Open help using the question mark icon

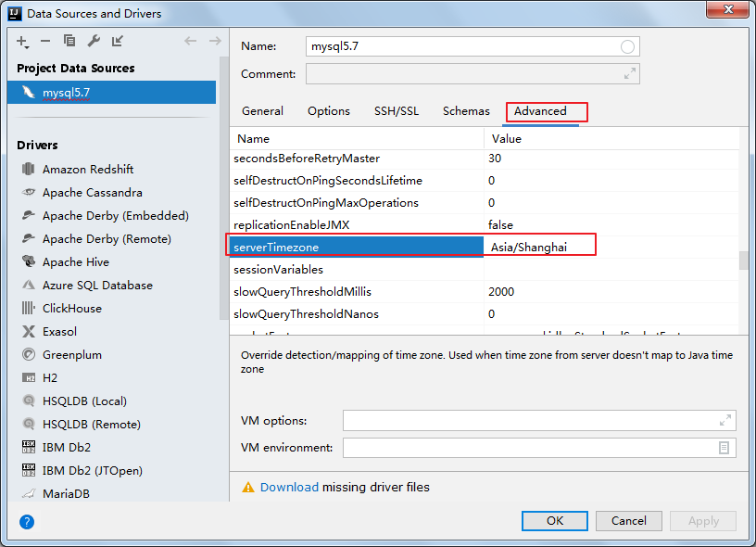coord(27,521)
